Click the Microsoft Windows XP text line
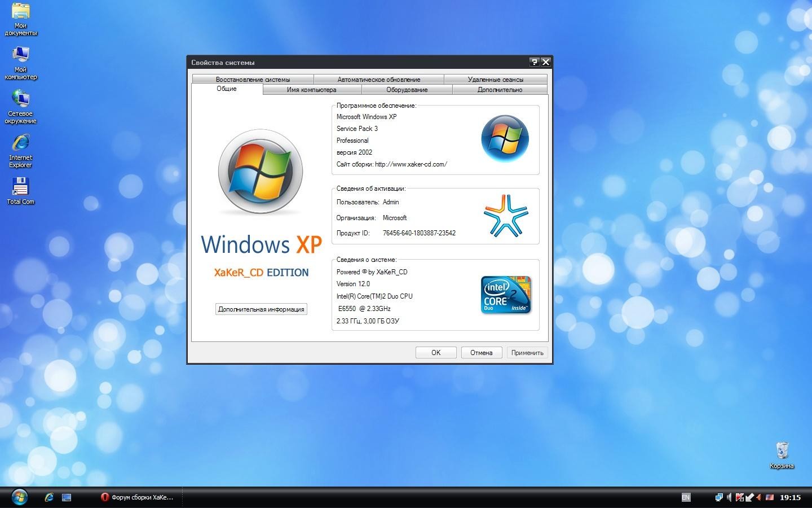The image size is (812, 508). (x=367, y=117)
